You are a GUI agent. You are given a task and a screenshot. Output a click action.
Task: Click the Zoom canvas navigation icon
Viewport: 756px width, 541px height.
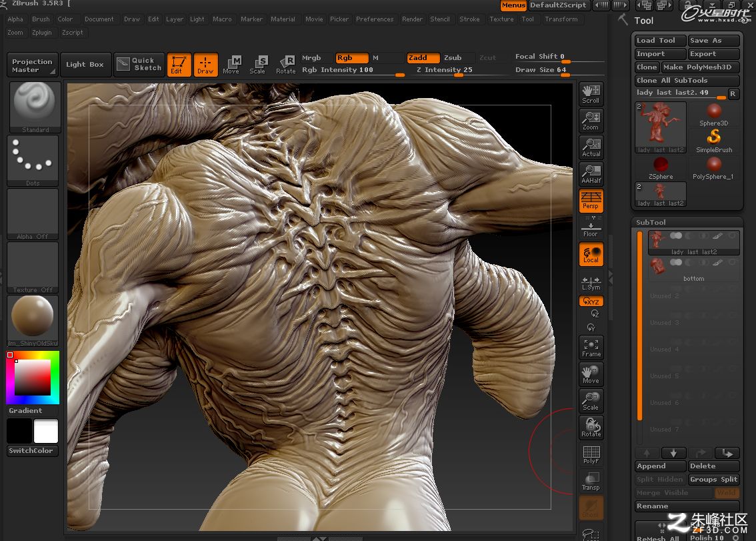pos(591,121)
